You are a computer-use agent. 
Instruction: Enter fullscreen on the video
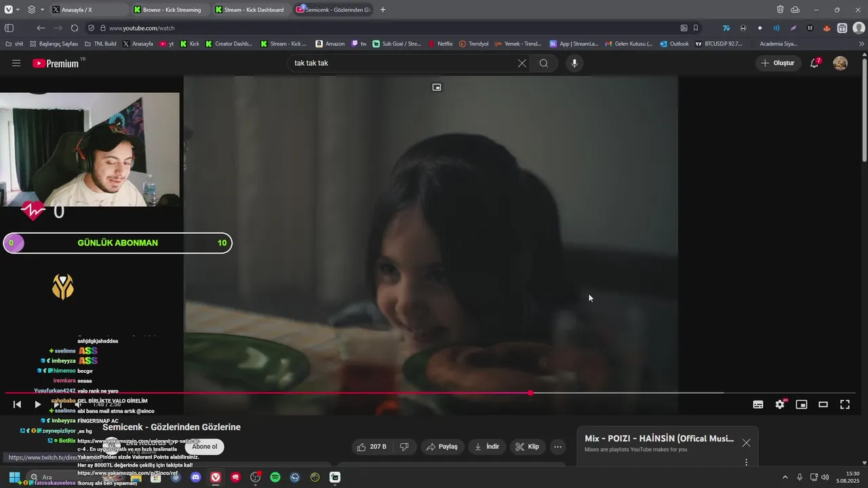[845, 405]
